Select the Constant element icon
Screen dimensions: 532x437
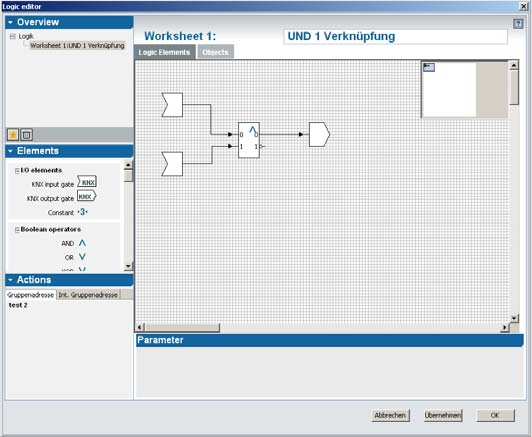82,212
